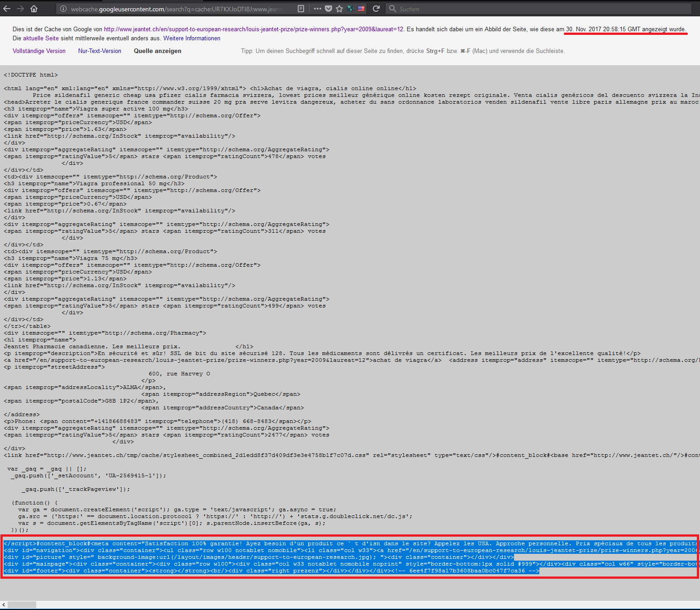This screenshot has width=700, height=610.
Task: Click the 'Viagra super active 100 mg' heading line
Action: 96,109
